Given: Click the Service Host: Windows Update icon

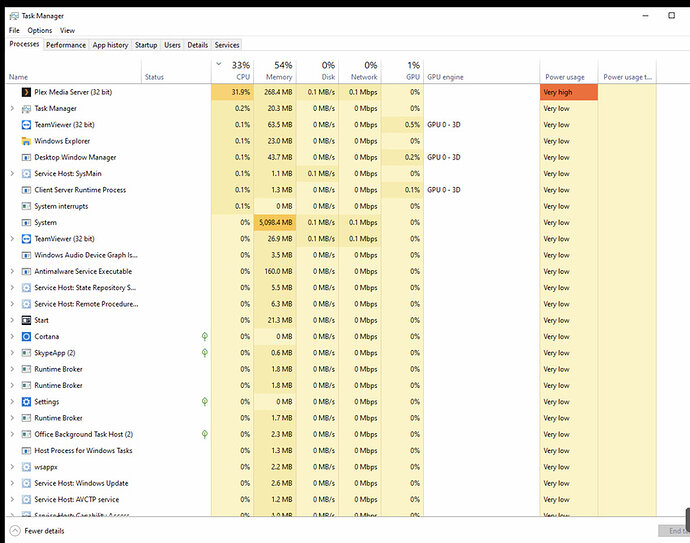Looking at the screenshot, I should (26, 483).
